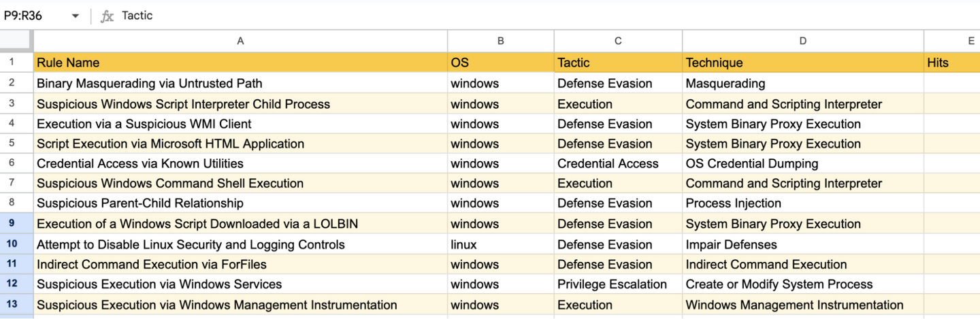
Task: Select the Binary Masquerading via Untrusted Path cell
Action: coord(240,84)
